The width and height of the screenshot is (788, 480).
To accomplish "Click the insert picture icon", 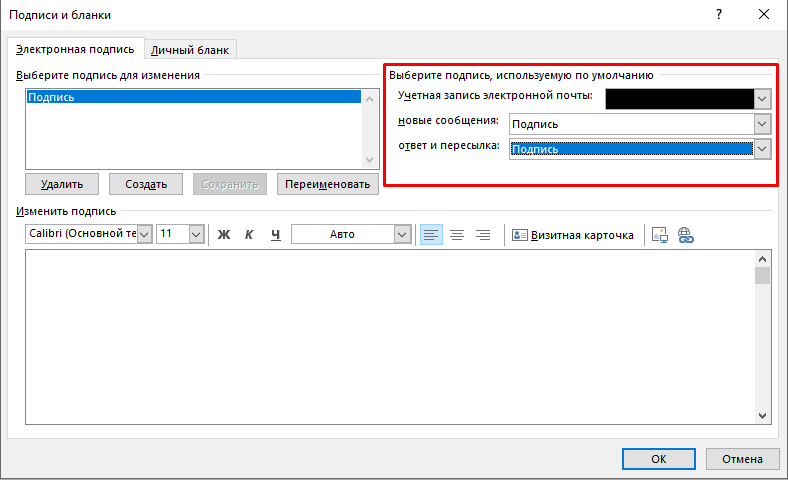I will (660, 235).
